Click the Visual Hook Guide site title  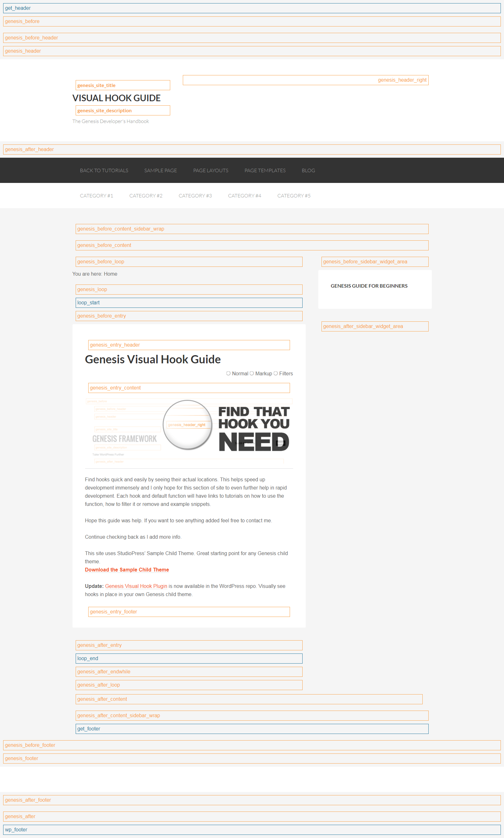pos(117,98)
